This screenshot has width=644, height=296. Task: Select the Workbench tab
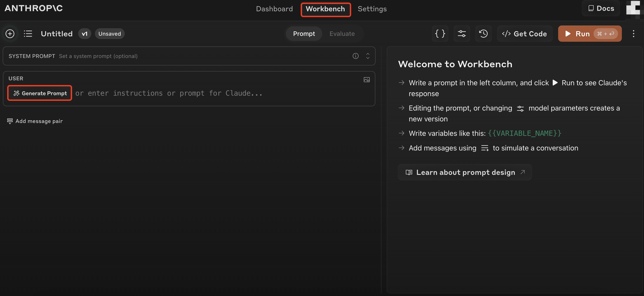pyautogui.click(x=325, y=9)
